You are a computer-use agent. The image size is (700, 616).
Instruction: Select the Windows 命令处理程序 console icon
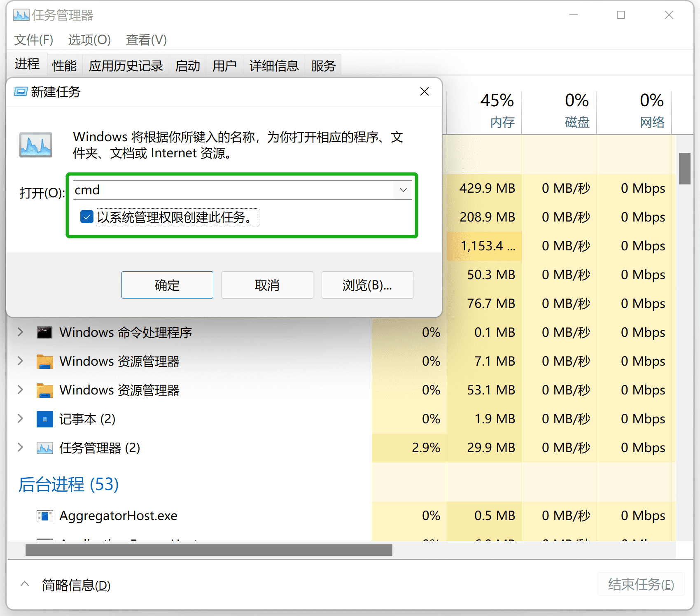[x=44, y=332]
